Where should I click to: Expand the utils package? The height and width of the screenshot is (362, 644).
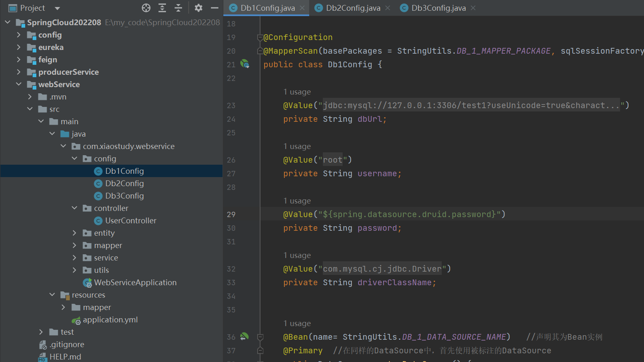click(x=74, y=270)
